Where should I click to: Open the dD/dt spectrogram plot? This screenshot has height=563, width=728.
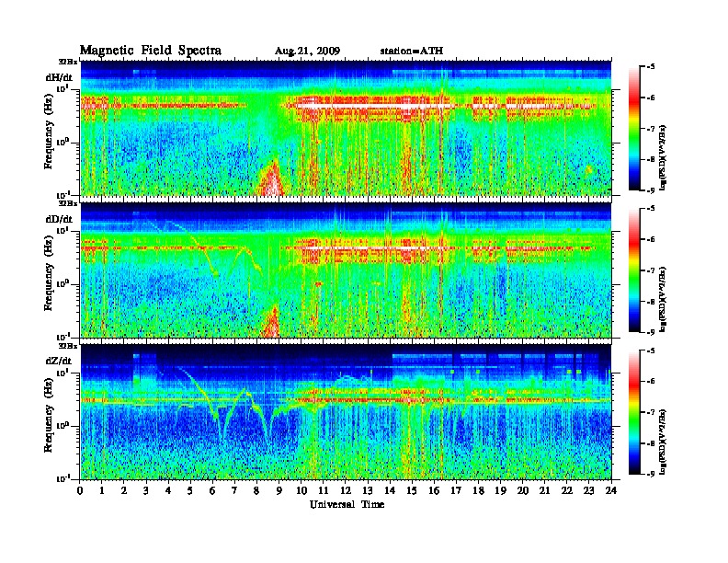click(x=346, y=270)
